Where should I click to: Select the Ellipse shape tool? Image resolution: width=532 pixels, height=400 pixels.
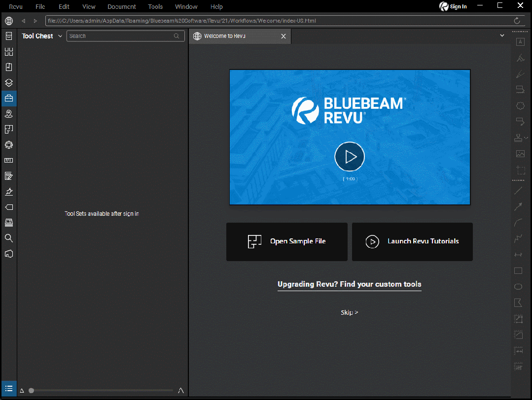click(518, 286)
